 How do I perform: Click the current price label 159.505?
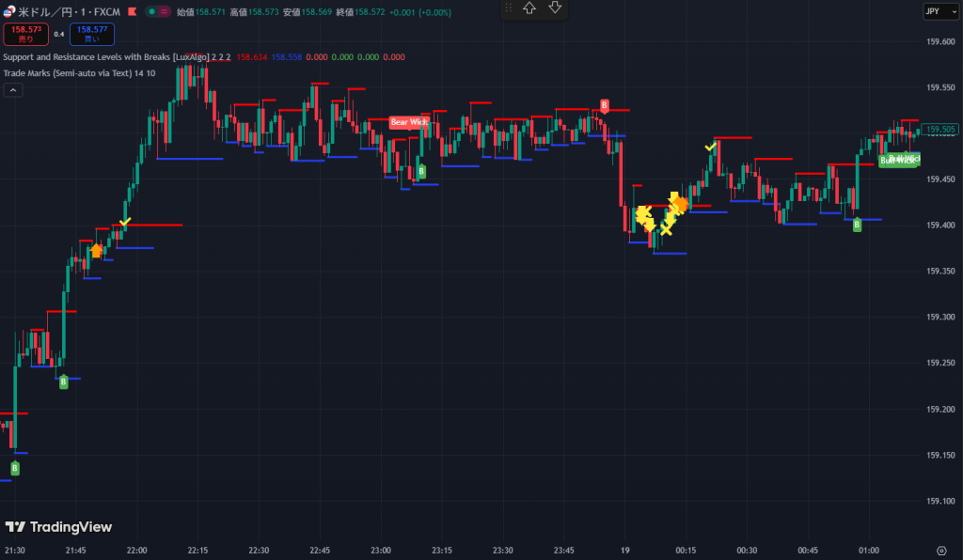tap(940, 130)
